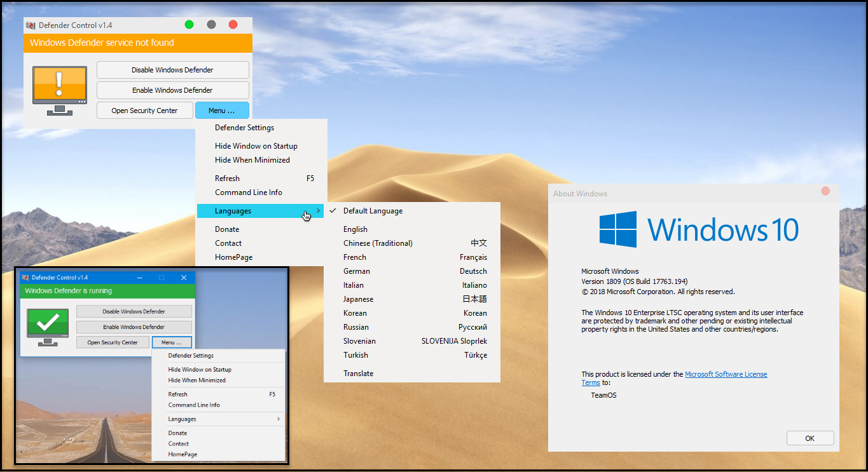Select Command Line Info in inset menu

tap(219, 405)
